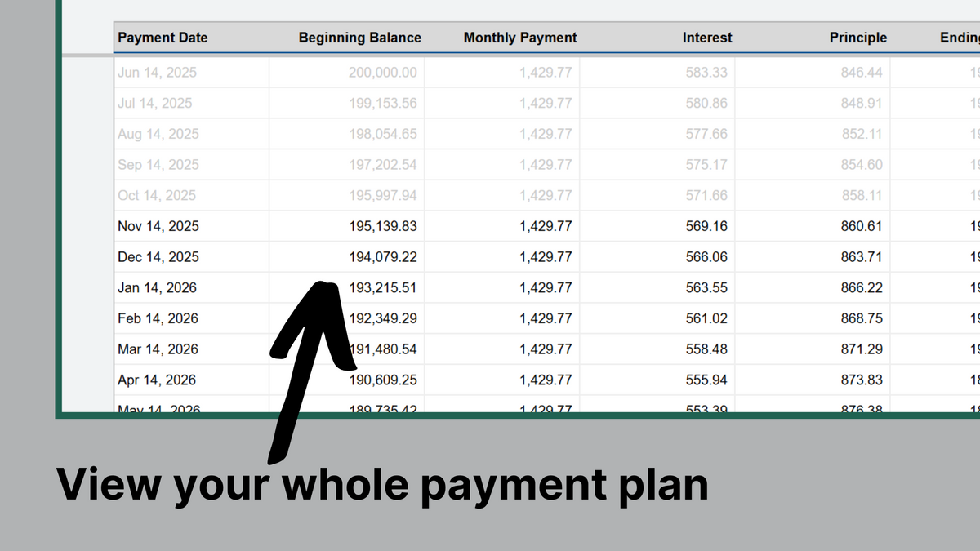
Task: Select the 873.83 principle cell
Action: click(813, 380)
